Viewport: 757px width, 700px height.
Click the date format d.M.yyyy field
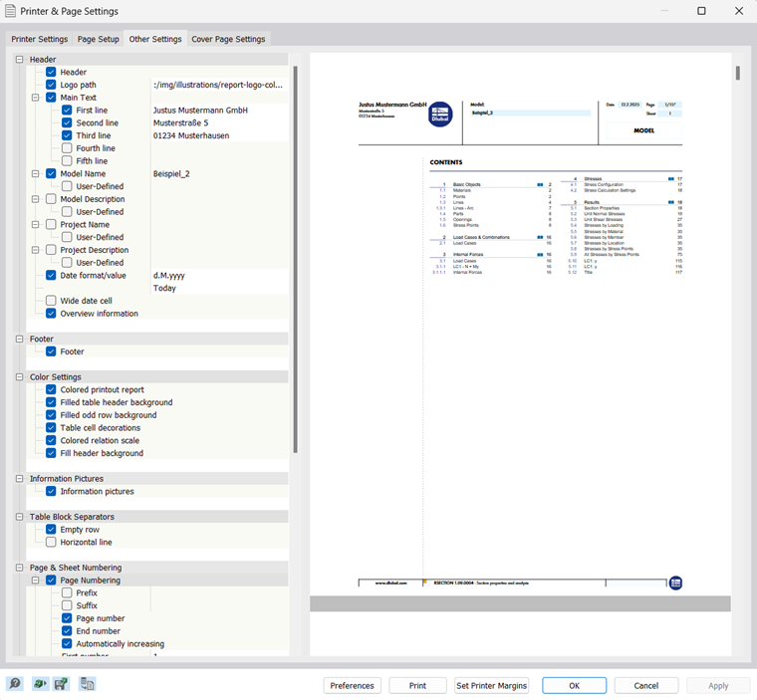(x=219, y=275)
